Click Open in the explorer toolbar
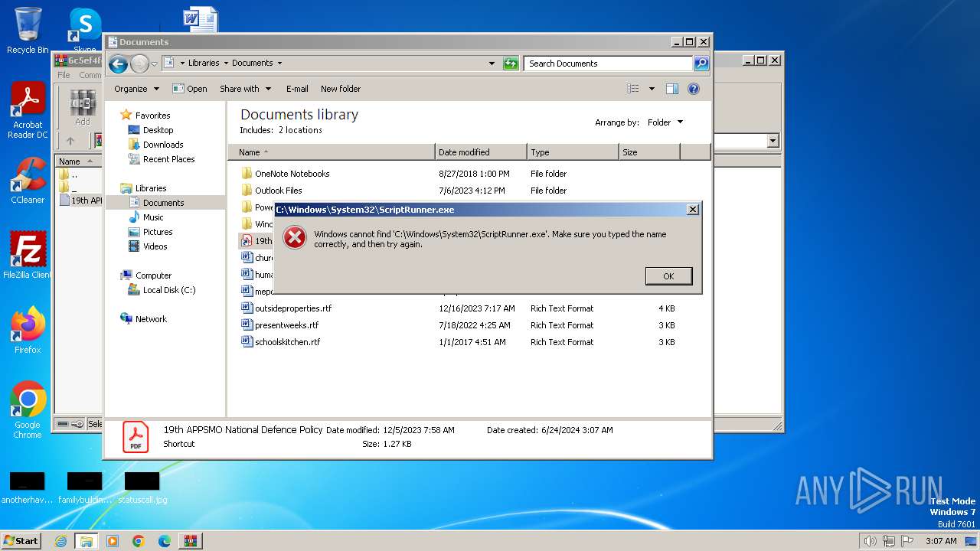The height and width of the screenshot is (551, 980). pos(190,89)
